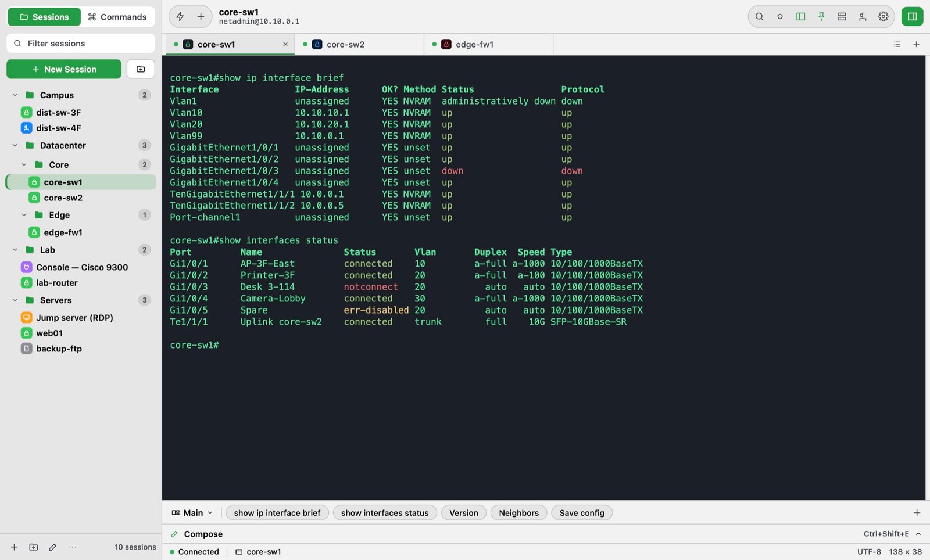This screenshot has width=930, height=560.
Task: Open the Jump server (RDP) session
Action: [x=81, y=318]
